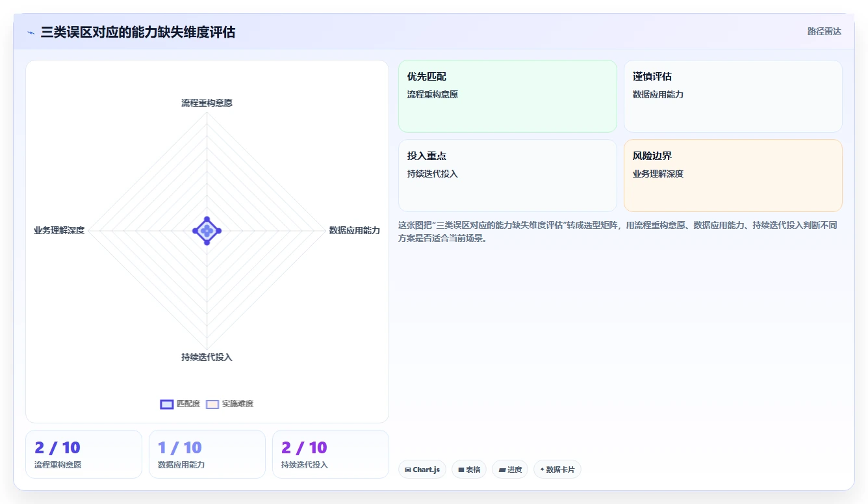Image resolution: width=868 pixels, height=504 pixels.
Task: Open the 风险边界 card
Action: [x=733, y=176]
